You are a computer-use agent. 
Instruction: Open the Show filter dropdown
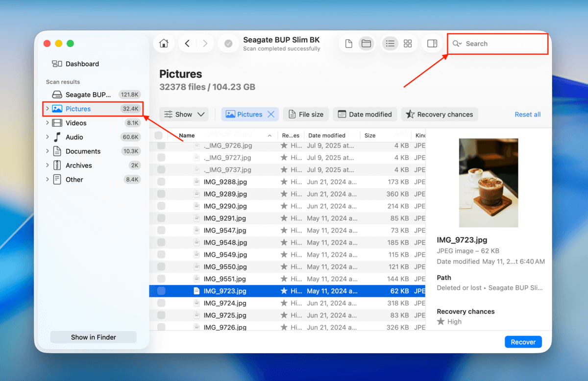click(184, 114)
